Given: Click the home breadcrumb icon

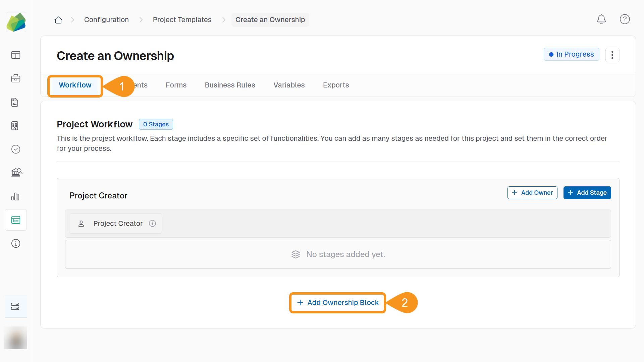Looking at the screenshot, I should (x=58, y=20).
